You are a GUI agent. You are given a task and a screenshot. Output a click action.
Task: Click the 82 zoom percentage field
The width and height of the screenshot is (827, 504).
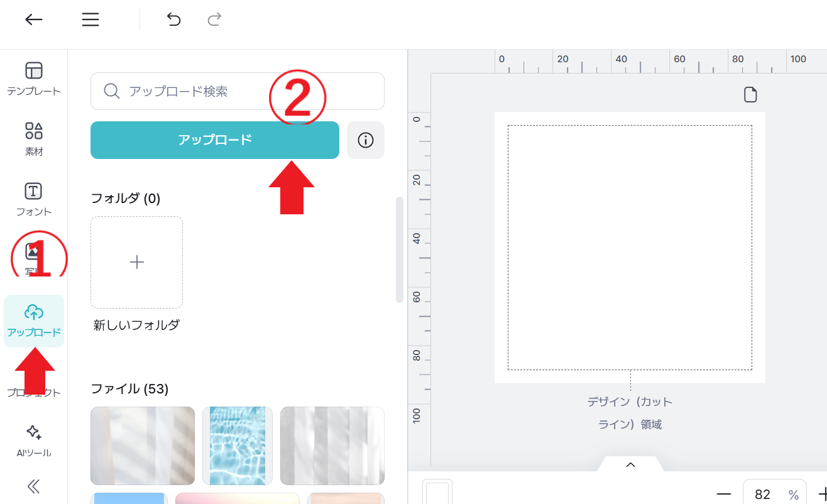764,495
